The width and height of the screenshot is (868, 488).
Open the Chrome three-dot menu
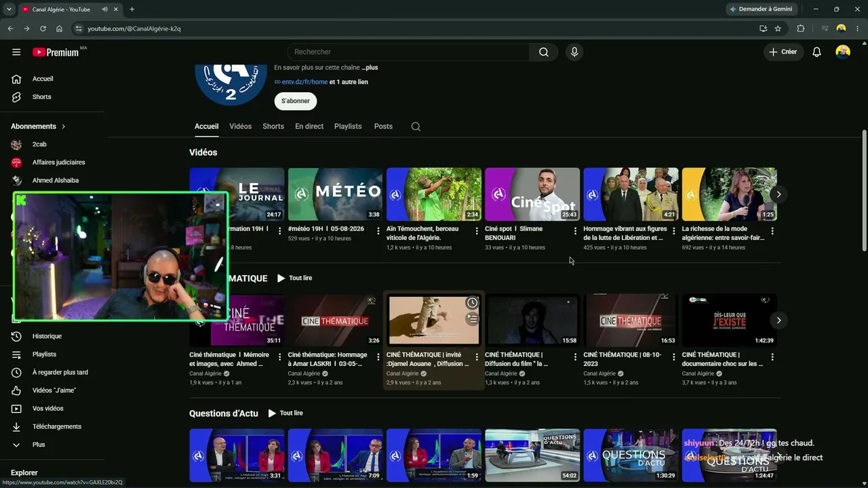(x=858, y=28)
